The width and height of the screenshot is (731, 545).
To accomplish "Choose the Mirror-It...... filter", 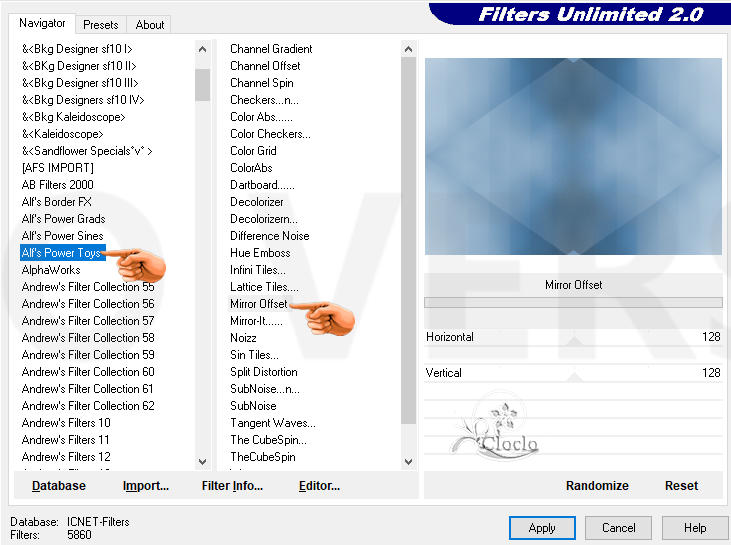I will pyautogui.click(x=256, y=321).
